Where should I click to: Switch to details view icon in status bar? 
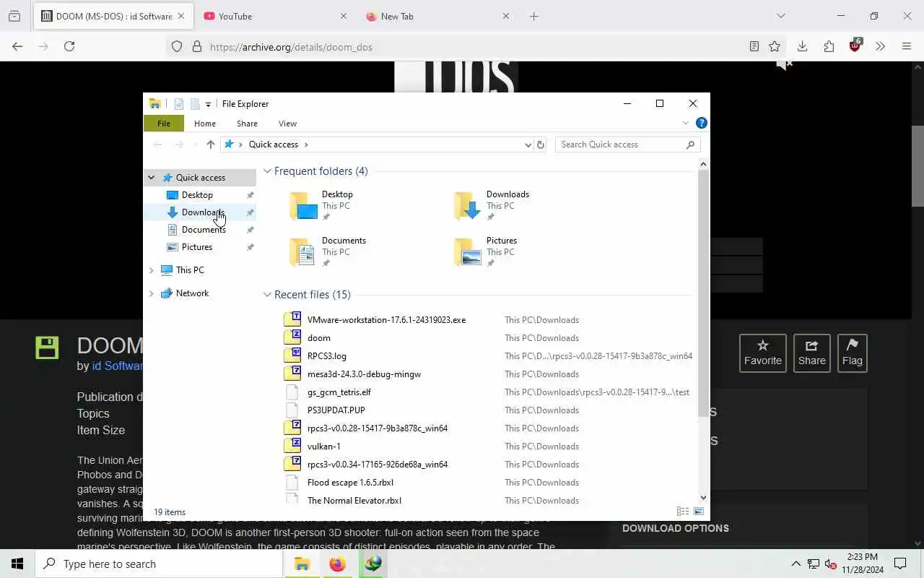(683, 512)
